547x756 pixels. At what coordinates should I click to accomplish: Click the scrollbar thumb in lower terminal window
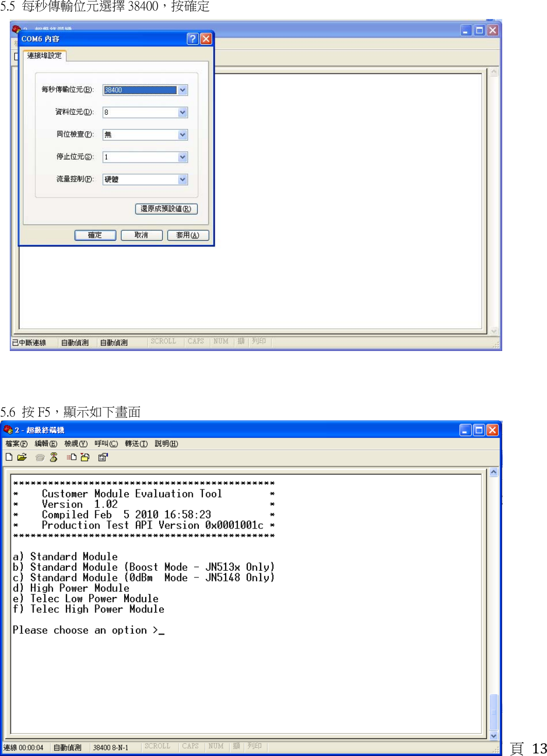click(x=493, y=712)
